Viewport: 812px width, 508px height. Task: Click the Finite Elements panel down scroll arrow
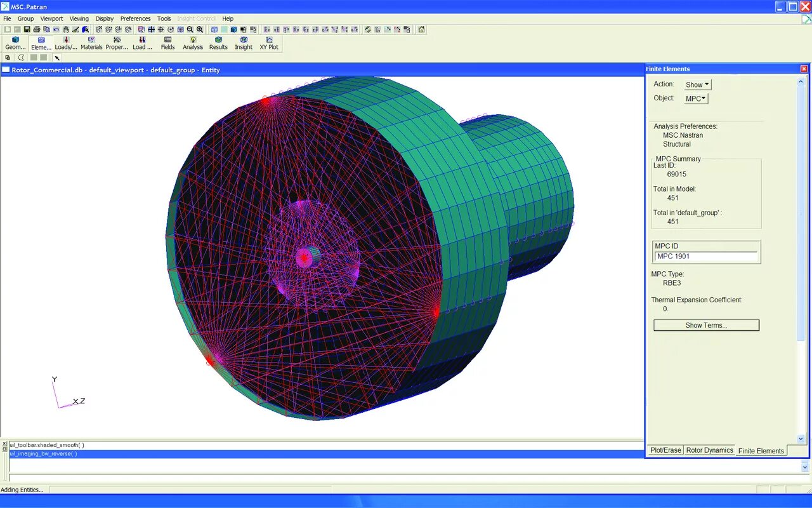[x=801, y=439]
